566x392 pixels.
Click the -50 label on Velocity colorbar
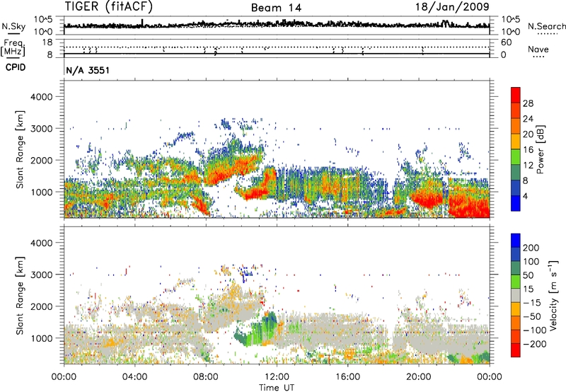pos(533,316)
